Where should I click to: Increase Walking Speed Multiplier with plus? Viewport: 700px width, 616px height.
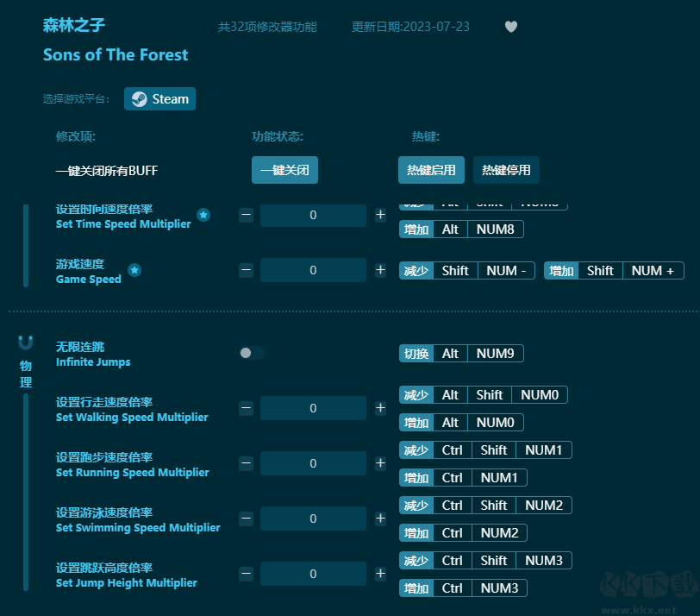pyautogui.click(x=380, y=408)
